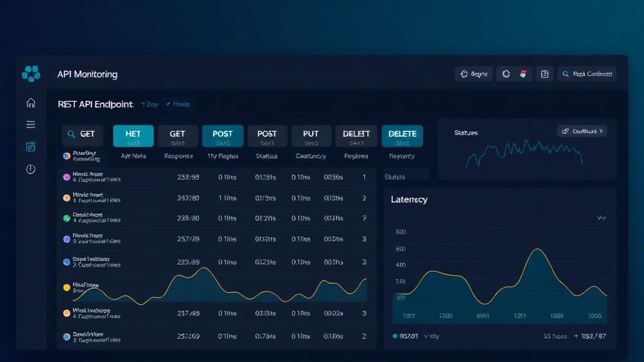Open the sidebar list/menu icon
The height and width of the screenshot is (362, 644).
[30, 124]
